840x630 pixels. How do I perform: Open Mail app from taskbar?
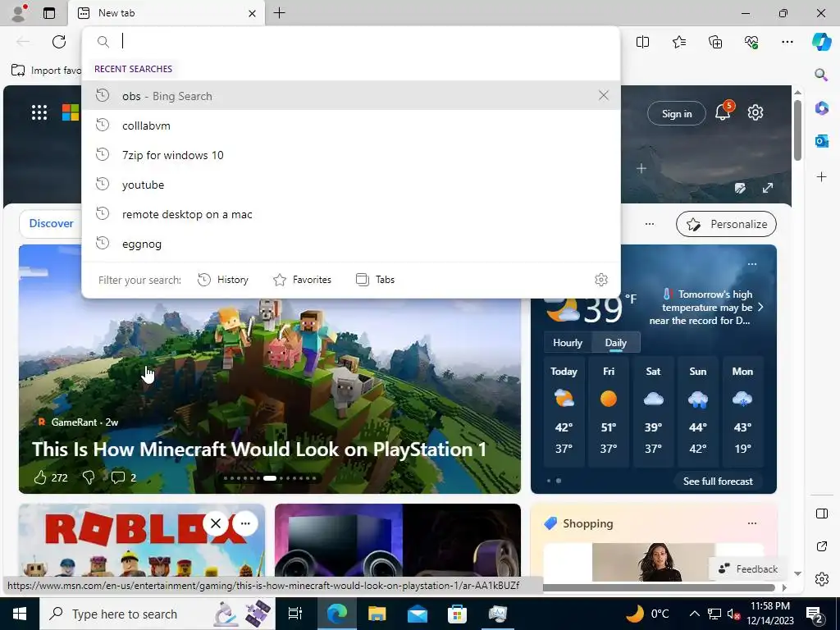418,614
